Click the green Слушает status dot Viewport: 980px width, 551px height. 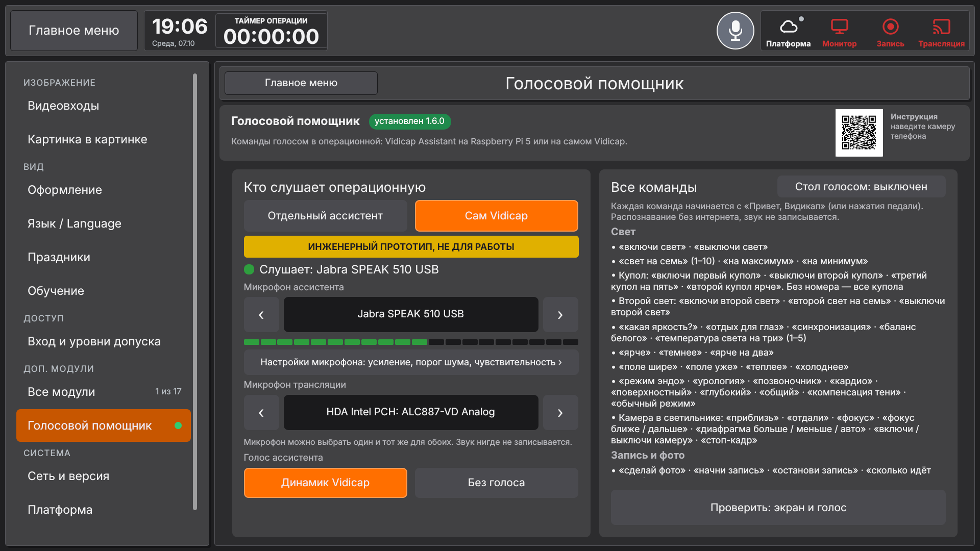[249, 269]
